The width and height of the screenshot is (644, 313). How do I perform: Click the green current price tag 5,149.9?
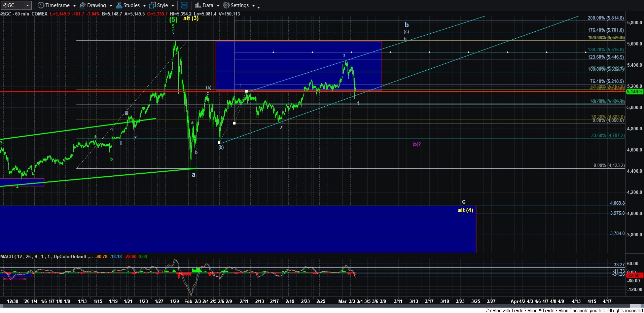click(x=634, y=92)
